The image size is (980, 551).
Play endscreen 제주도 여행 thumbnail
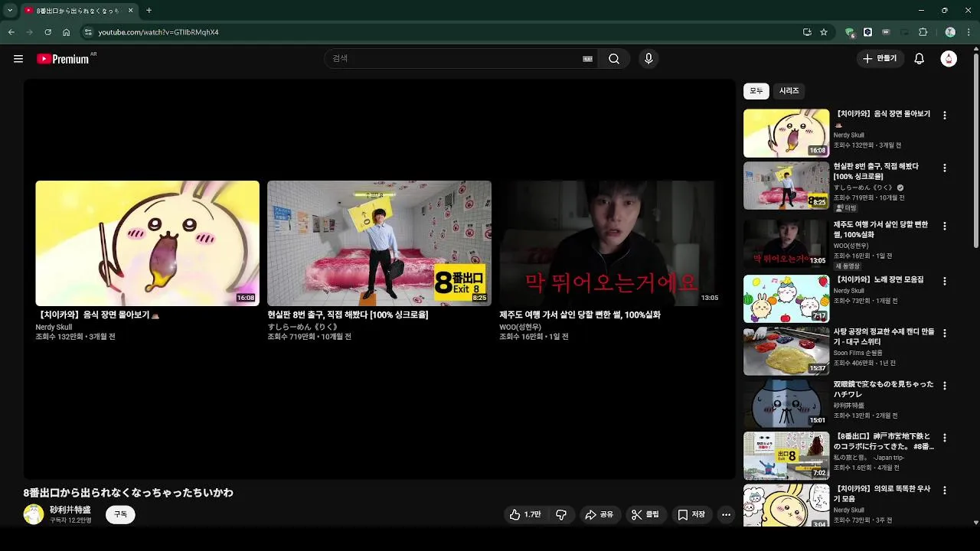[x=611, y=243]
